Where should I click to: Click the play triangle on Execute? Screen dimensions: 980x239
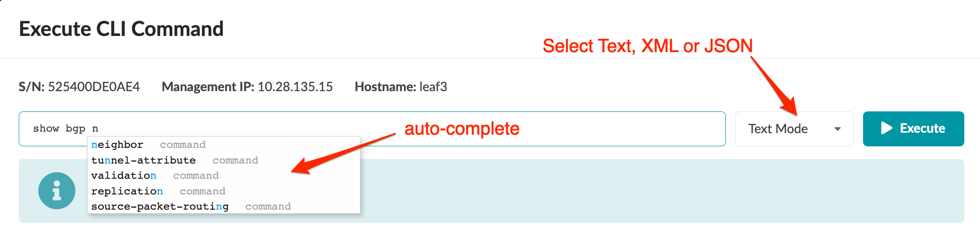(886, 128)
